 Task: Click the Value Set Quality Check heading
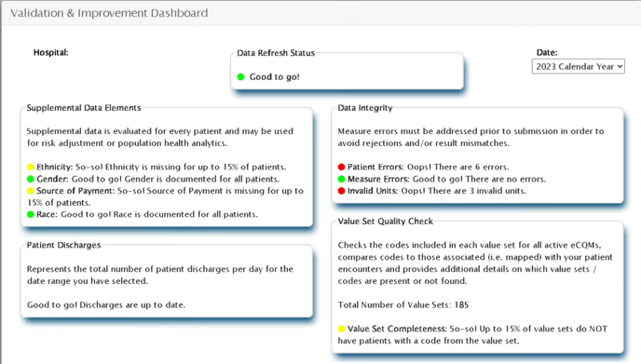point(385,222)
